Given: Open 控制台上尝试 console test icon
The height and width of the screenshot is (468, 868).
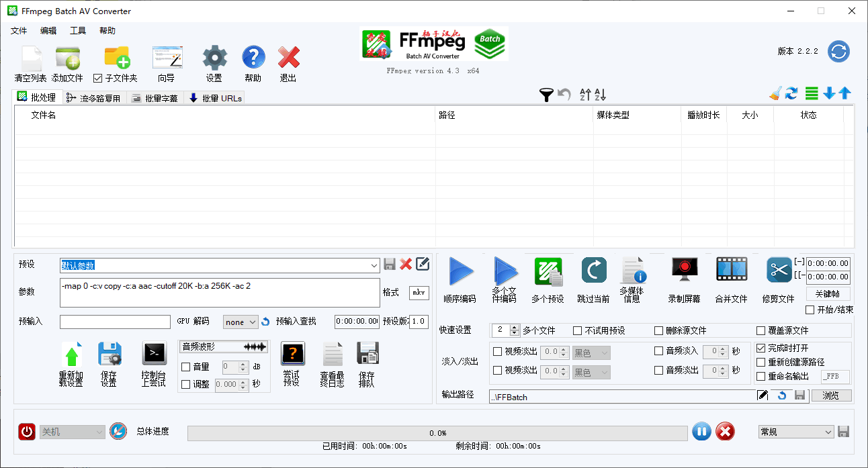Looking at the screenshot, I should tap(154, 353).
